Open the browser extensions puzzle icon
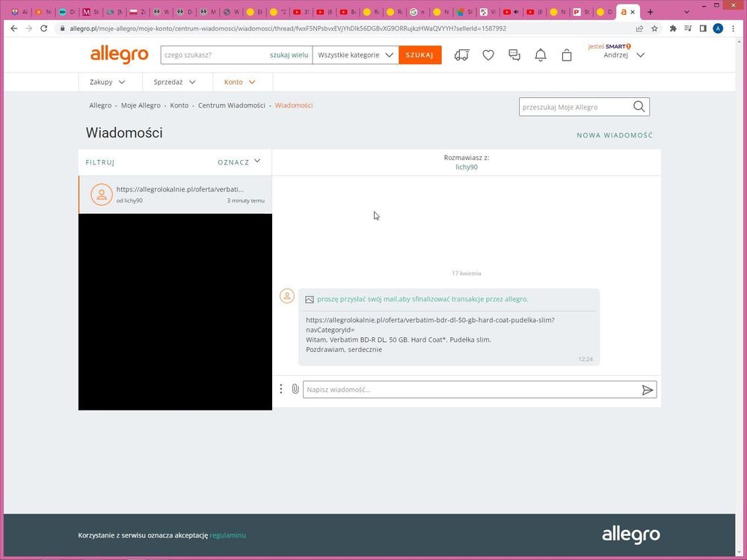 point(673,28)
